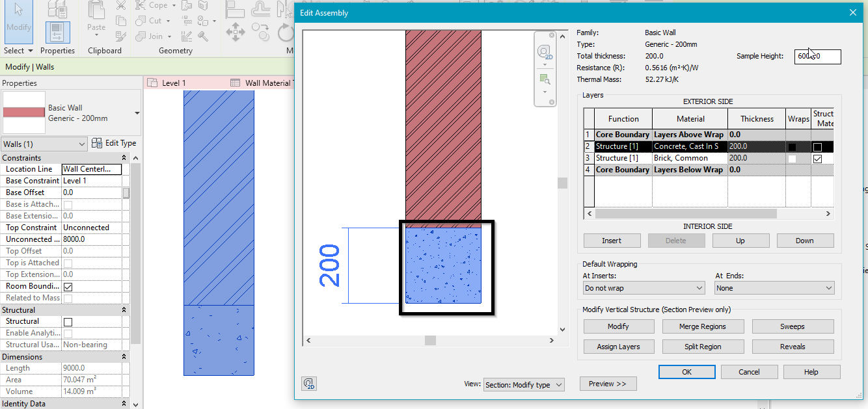Select the Modify tool
868x409 pixels.
pyautogui.click(x=18, y=20)
